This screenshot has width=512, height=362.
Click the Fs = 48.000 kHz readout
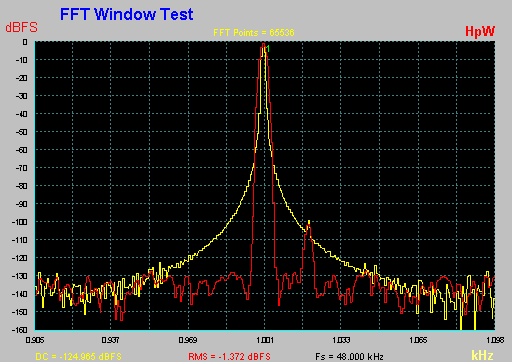(x=349, y=356)
